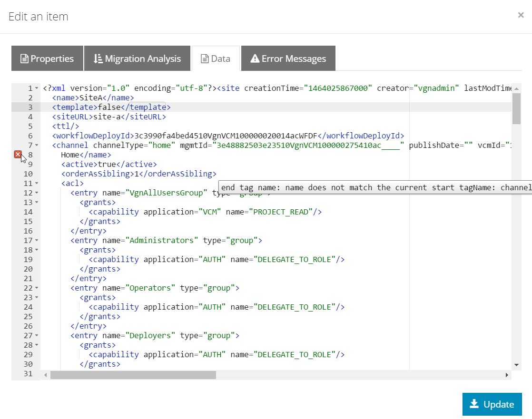Click "Operators" attribute value on line 22
532x419 pixels.
click(150, 288)
